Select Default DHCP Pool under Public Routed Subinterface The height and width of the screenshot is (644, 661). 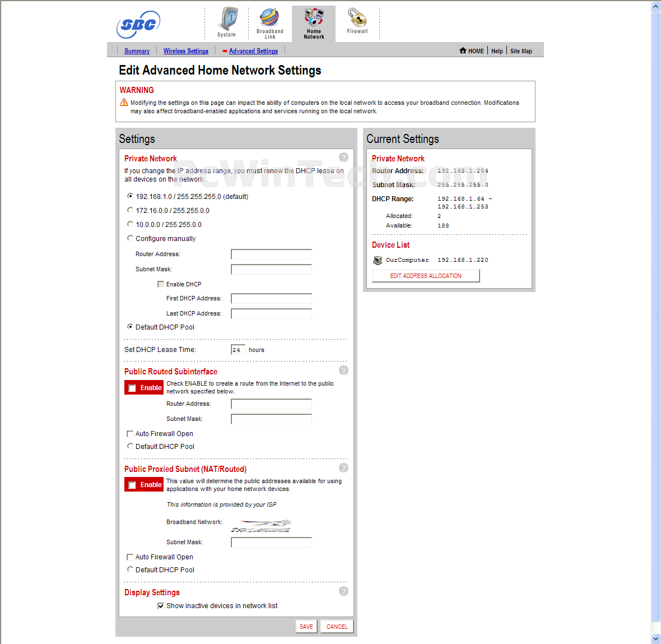[x=131, y=446]
